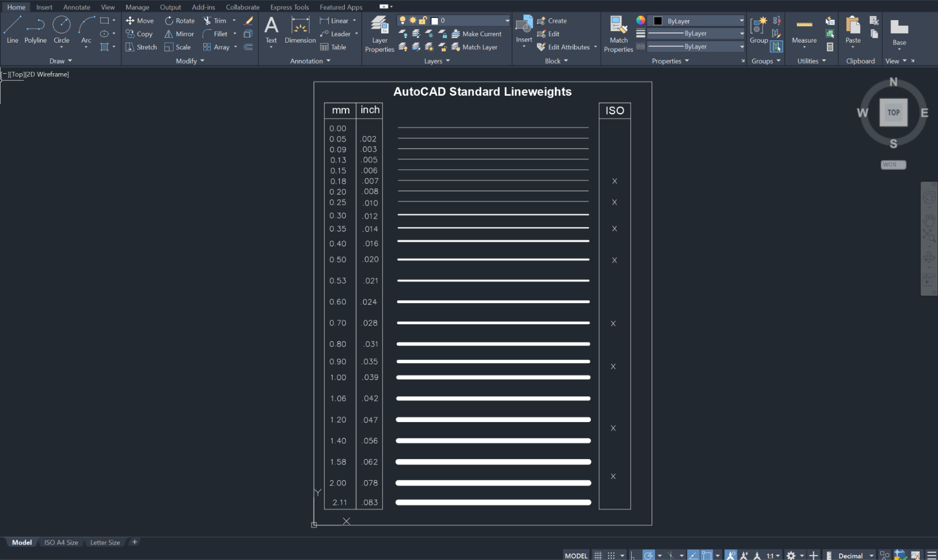
Task: Click the Scale tool
Action: pyautogui.click(x=178, y=47)
